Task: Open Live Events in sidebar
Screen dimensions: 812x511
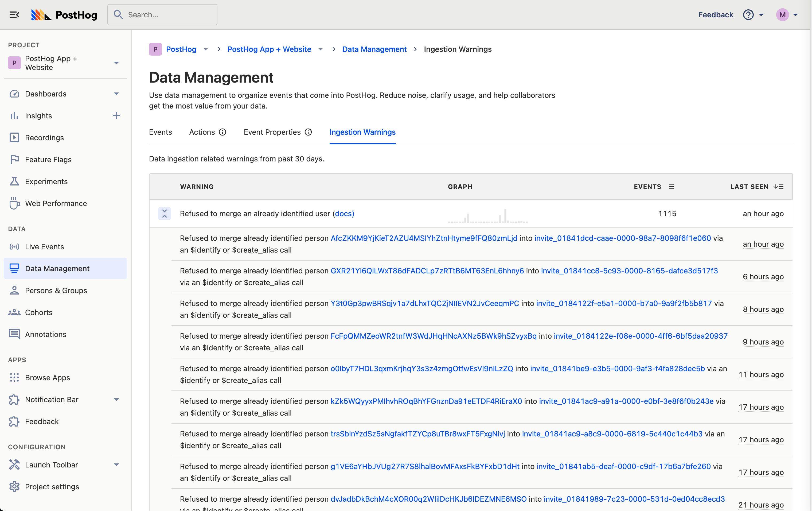Action: point(44,247)
